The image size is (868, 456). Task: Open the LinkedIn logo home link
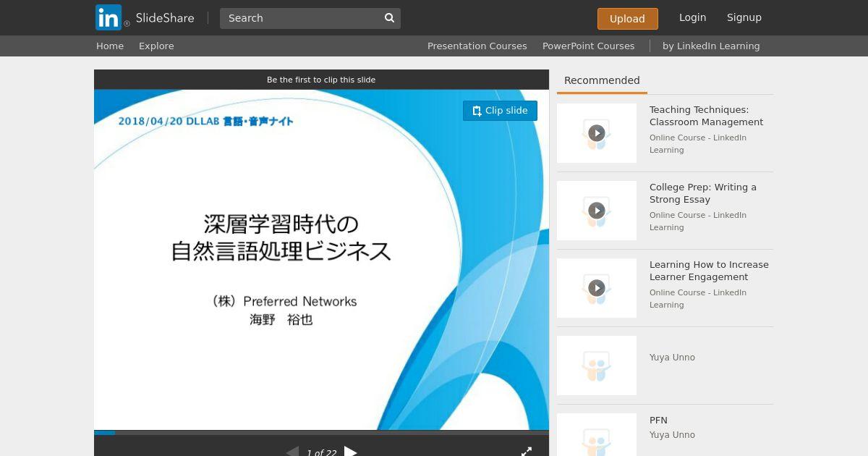coord(109,17)
